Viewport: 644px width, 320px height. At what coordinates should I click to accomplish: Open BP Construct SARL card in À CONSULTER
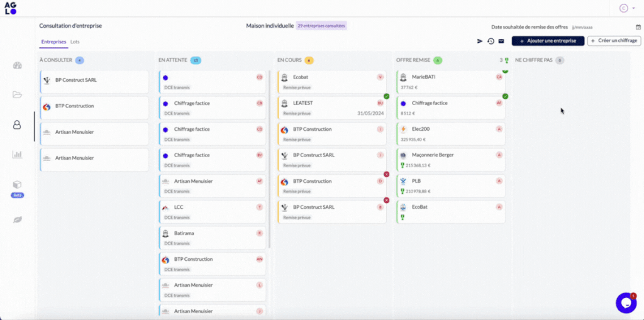click(94, 82)
